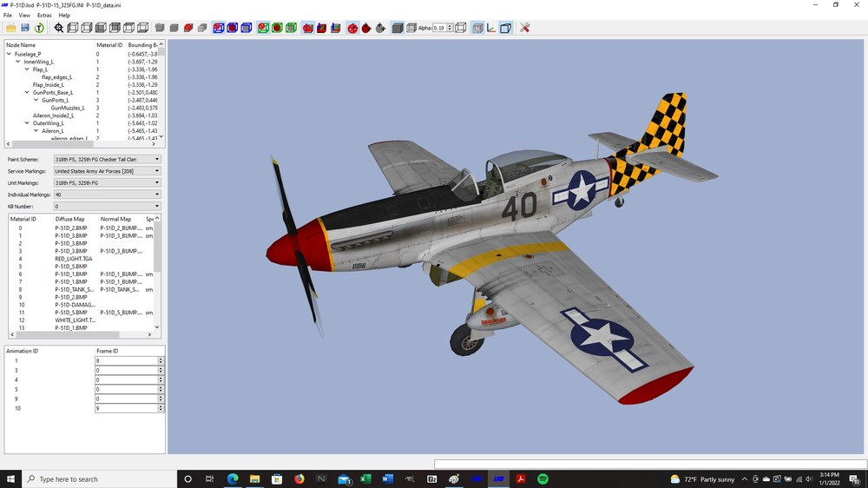Collapse the Fuselage_P tree node
Viewport: 868px width, 488px height.
tap(9, 54)
